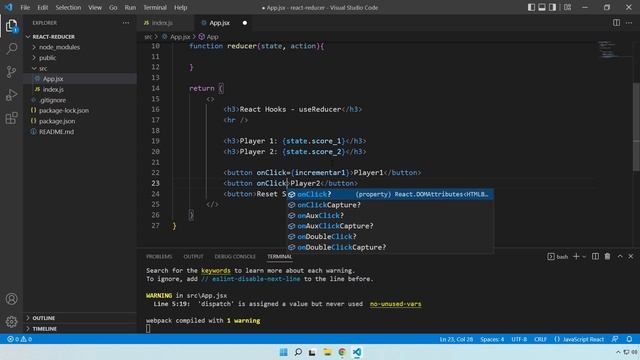Switch to the App.jsx editor tab
The height and width of the screenshot is (360, 640).
[219, 23]
